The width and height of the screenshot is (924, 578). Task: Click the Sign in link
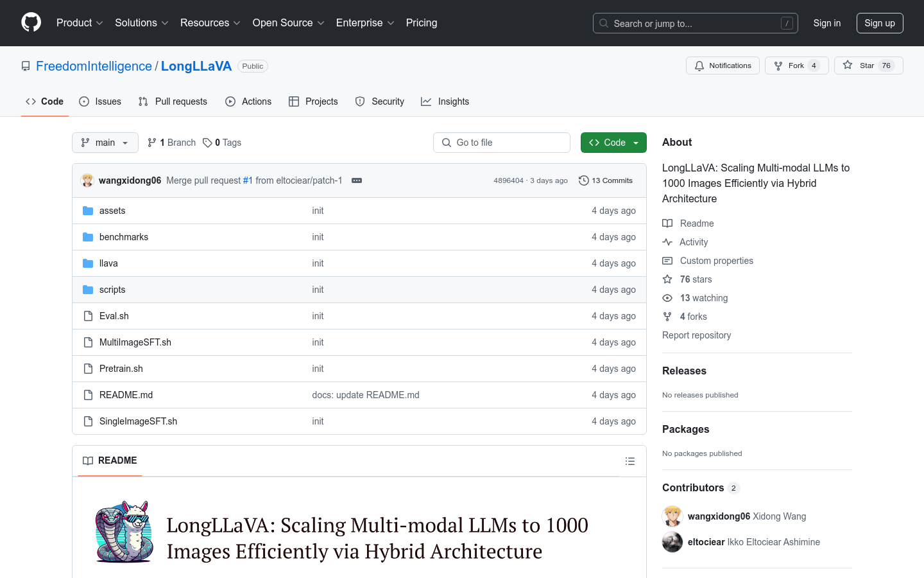827,23
